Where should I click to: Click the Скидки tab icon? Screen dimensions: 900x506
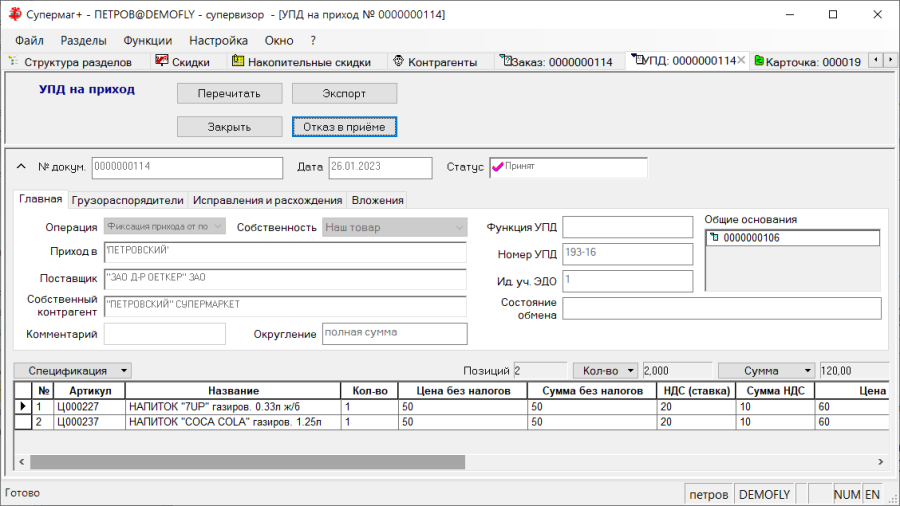[161, 61]
